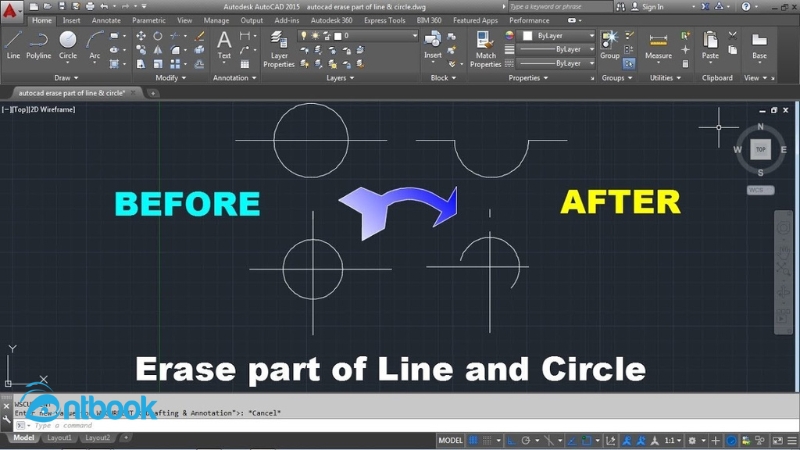Select the Polyline tool
Image resolution: width=800 pixels, height=450 pixels.
click(x=39, y=45)
